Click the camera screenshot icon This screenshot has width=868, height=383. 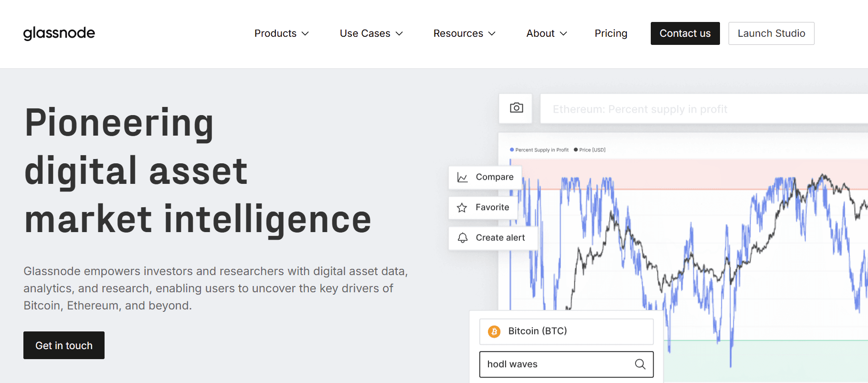[x=516, y=108]
